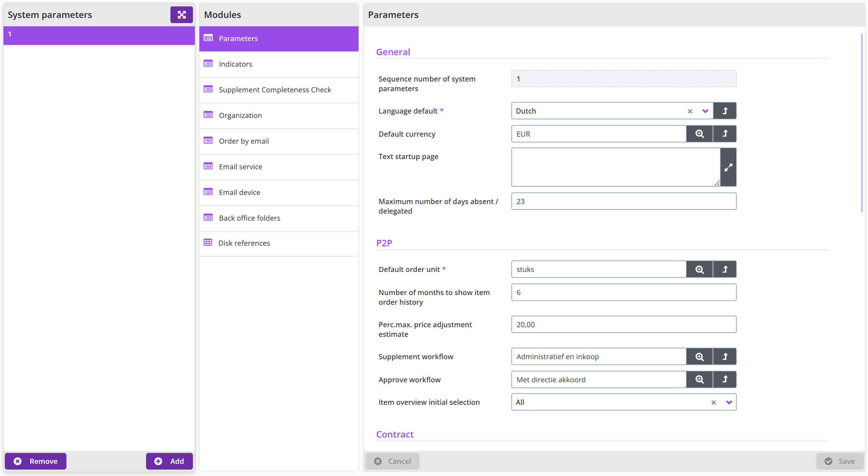The image size is (868, 476).
Task: Click Number of months order history field
Action: (624, 292)
